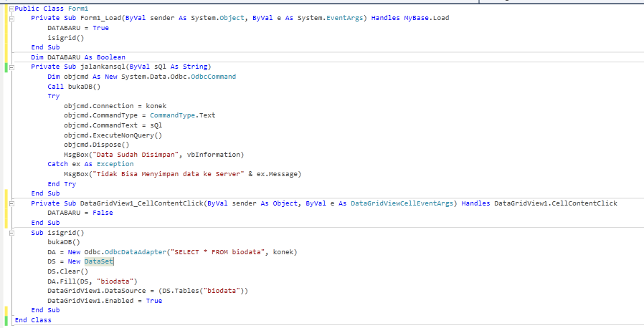Click objcmd.ExecuteNonQuery() call

coord(113,135)
